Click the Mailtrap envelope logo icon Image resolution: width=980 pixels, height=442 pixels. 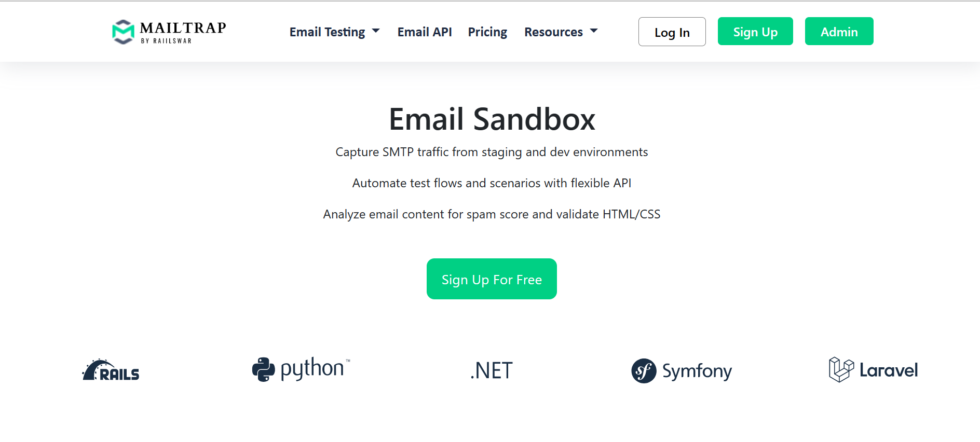click(123, 32)
